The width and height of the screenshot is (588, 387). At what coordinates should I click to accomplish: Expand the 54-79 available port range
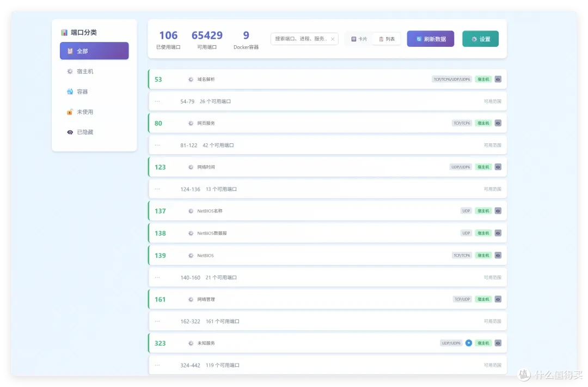[x=328, y=101]
